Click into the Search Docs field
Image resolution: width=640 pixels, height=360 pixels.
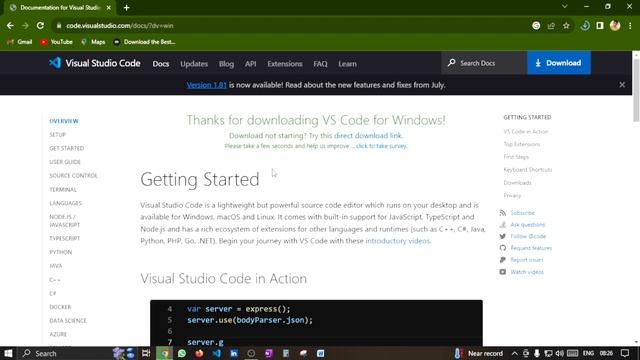click(484, 63)
